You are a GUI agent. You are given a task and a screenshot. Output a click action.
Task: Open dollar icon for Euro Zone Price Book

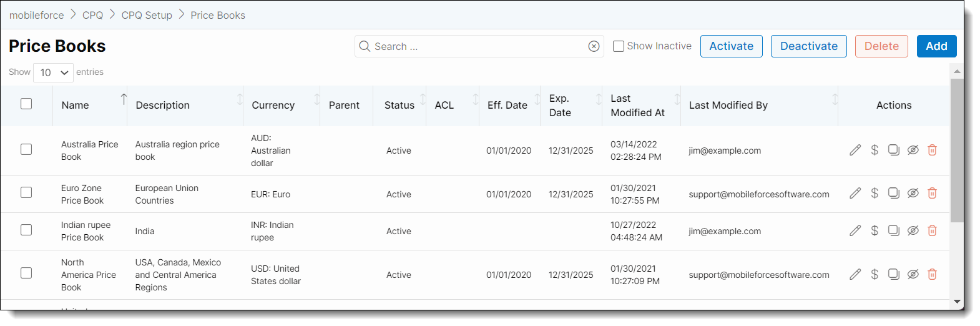875,193
